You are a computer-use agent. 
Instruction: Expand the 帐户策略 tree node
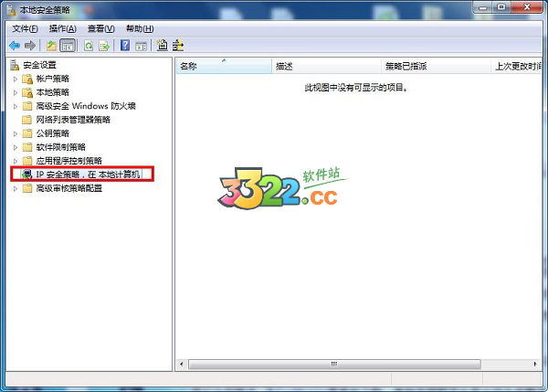coord(16,79)
